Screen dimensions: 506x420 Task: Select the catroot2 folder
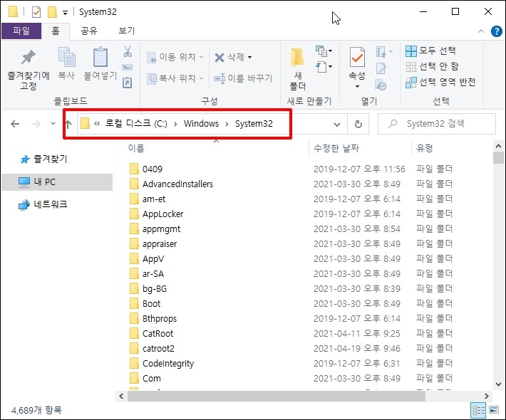[158, 348]
